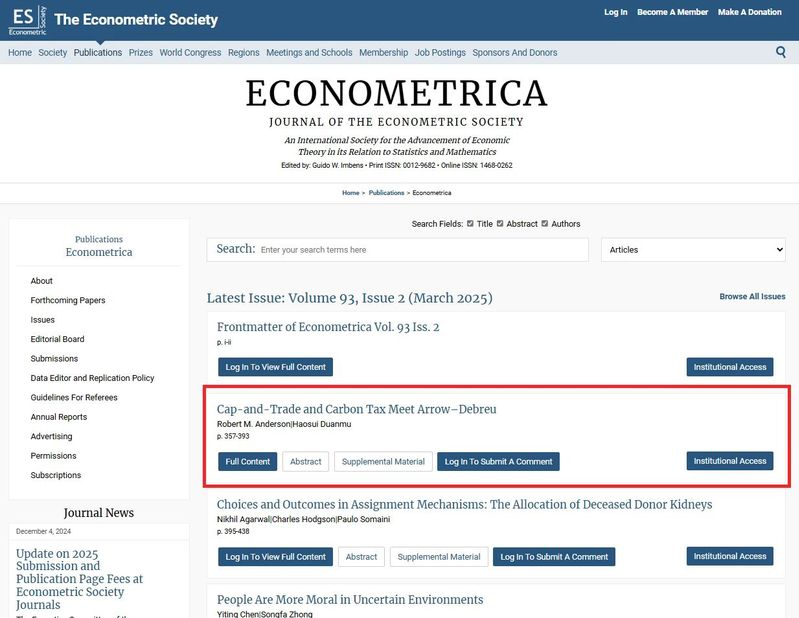The width and height of the screenshot is (799, 618).
Task: Open Supplemental Material for Cap-and-Trade article
Action: 383,461
